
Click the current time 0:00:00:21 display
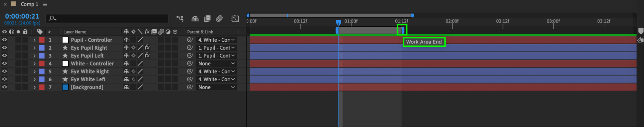click(22, 16)
